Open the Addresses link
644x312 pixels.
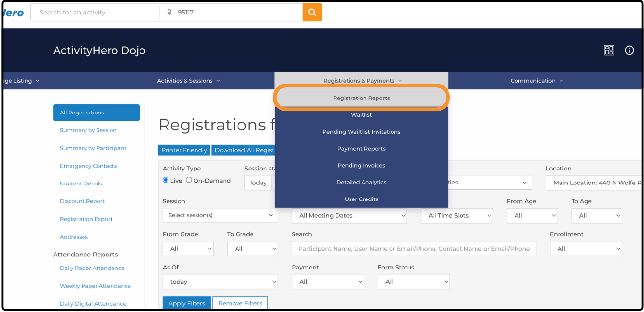point(74,237)
